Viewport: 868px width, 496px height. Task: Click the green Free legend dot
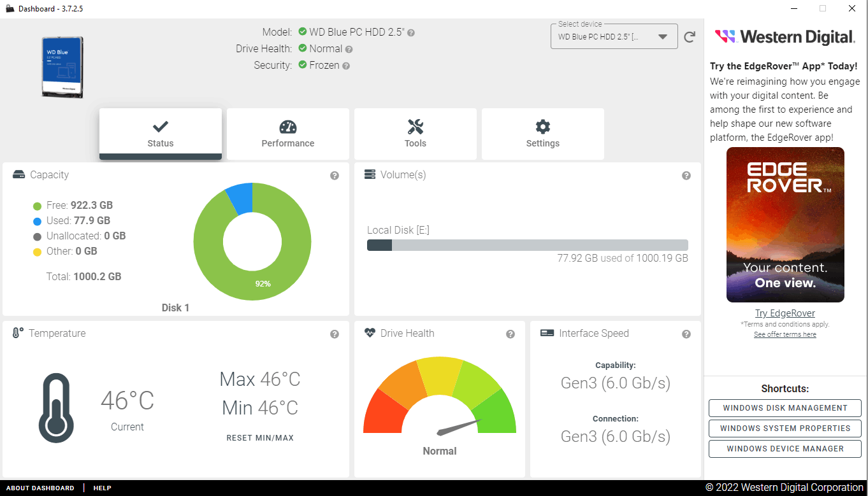tap(38, 206)
